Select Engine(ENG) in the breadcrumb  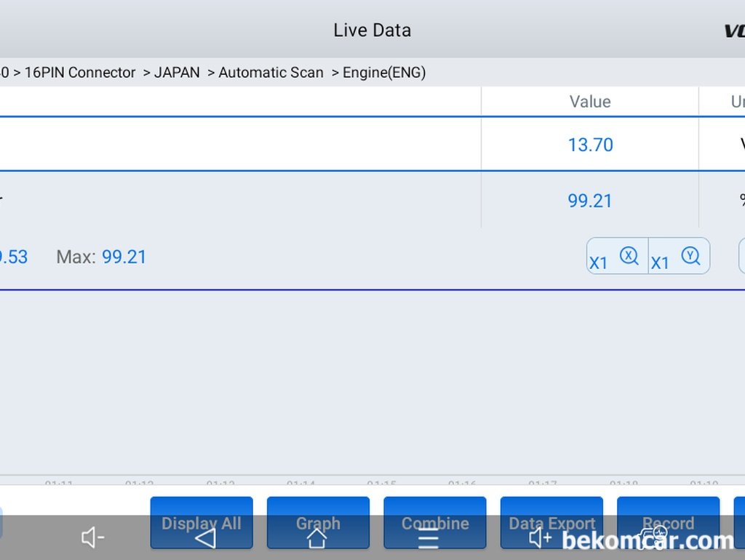(x=384, y=73)
